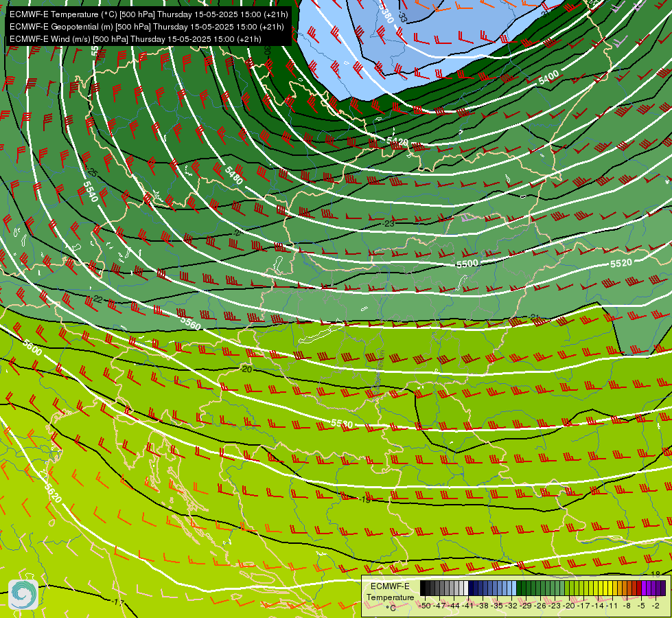Select the ECMWF-E Temperature header line
This screenshot has height=618, width=672.
(x=148, y=14)
